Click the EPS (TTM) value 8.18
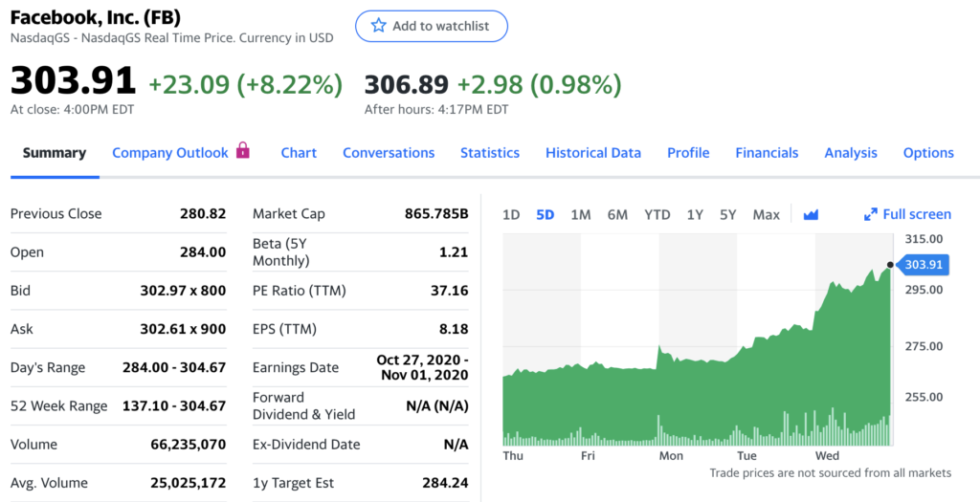This screenshot has height=502, width=980. coord(454,329)
